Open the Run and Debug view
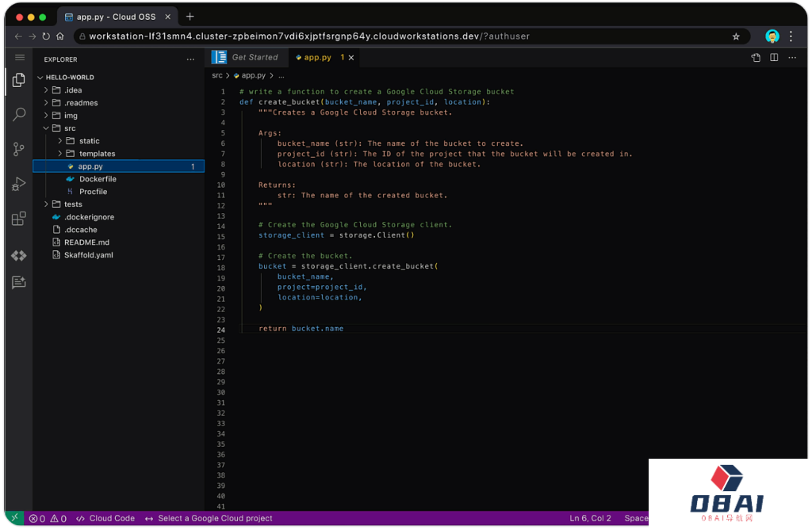The width and height of the screenshot is (812, 530). tap(19, 184)
